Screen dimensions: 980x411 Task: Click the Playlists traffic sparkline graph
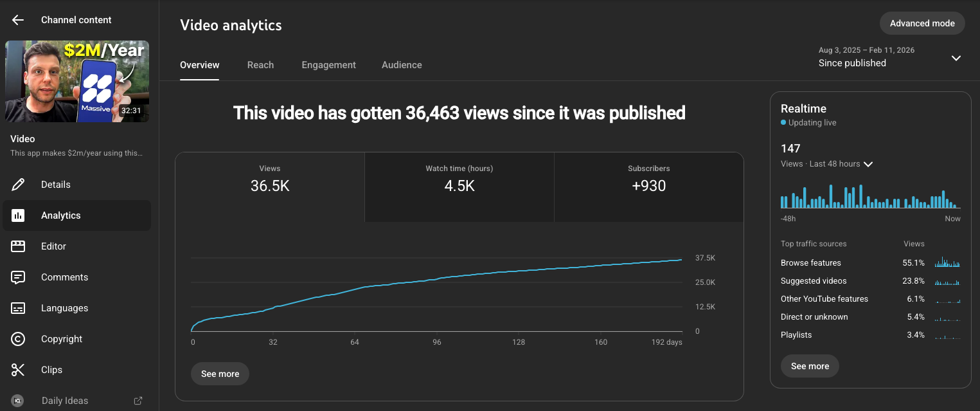tap(947, 334)
